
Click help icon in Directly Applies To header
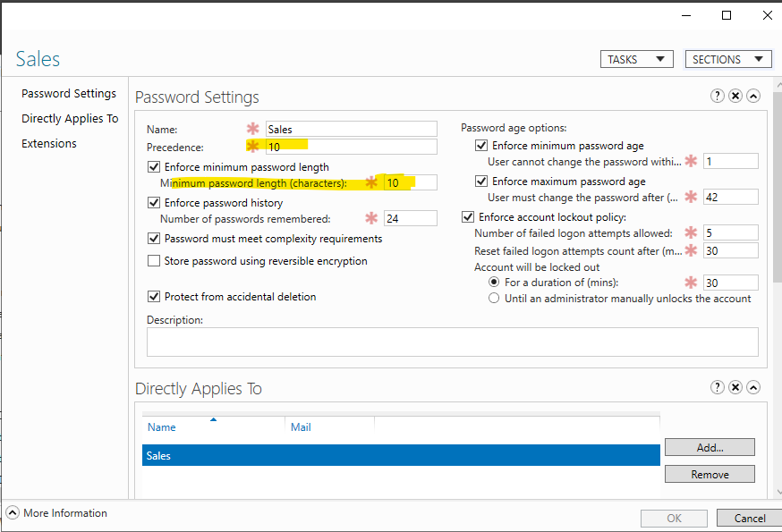point(718,388)
